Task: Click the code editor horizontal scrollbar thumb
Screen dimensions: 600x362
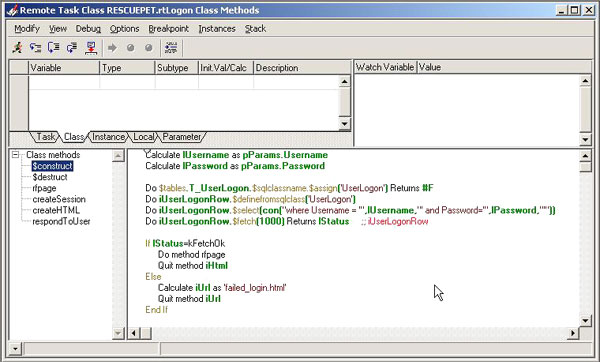Action: (x=146, y=333)
